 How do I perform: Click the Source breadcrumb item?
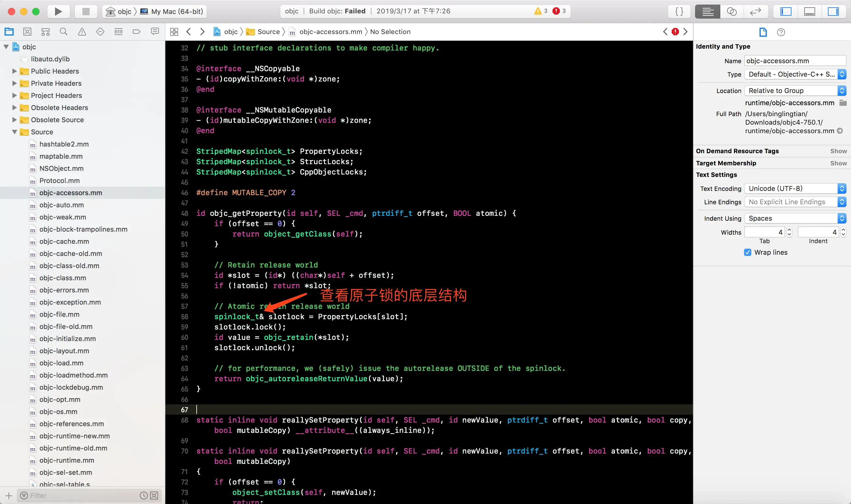tap(268, 32)
